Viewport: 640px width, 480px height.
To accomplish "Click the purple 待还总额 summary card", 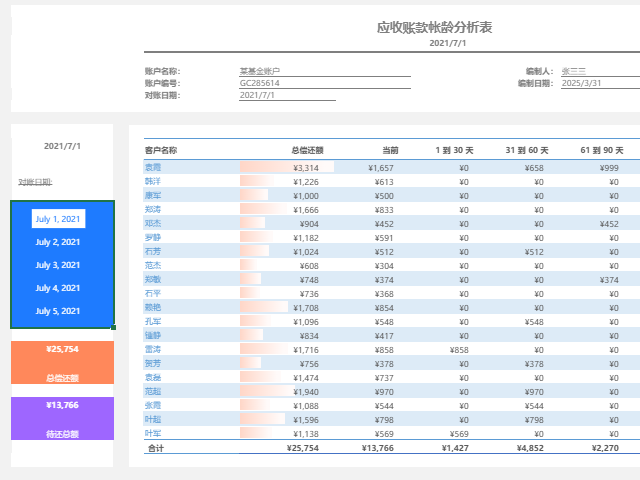I will (x=62, y=418).
